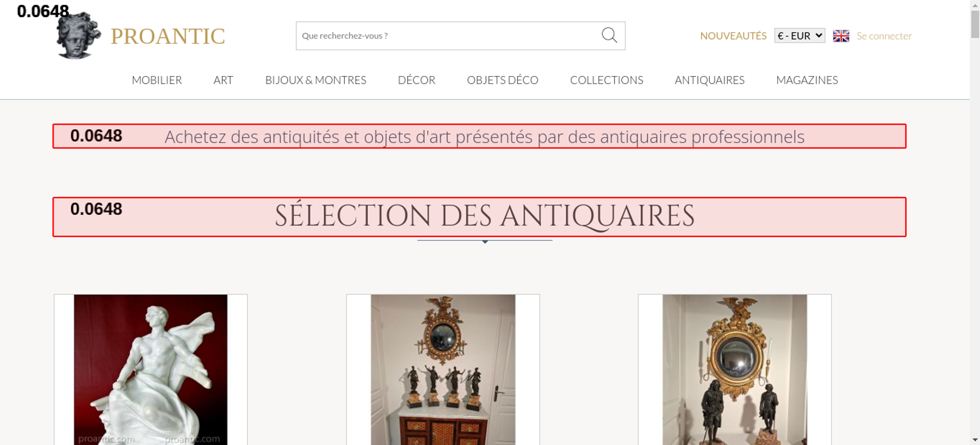The width and height of the screenshot is (980, 445).
Task: Switch language via the British flag icon
Action: (x=841, y=36)
